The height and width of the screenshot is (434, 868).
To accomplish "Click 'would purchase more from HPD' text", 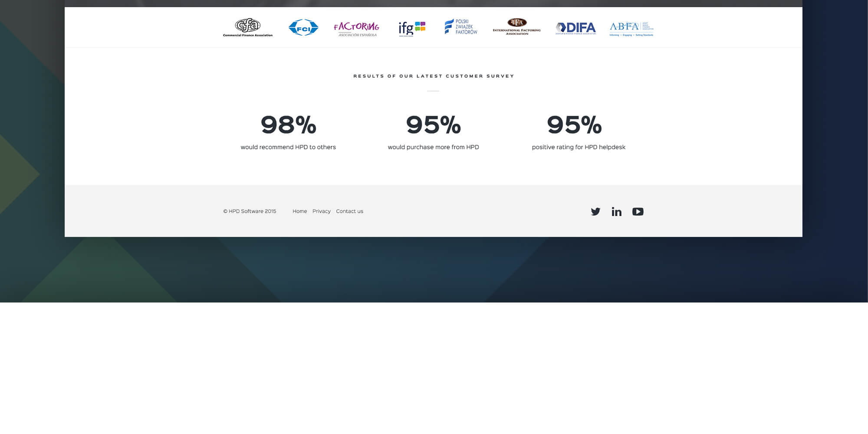I will 433,147.
